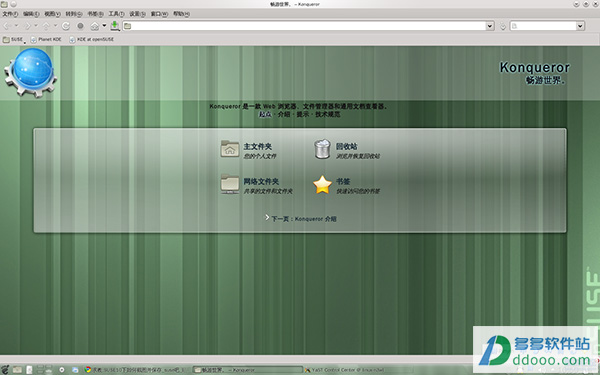The width and height of the screenshot is (600, 375).
Task: Go to the home location icon
Action: [x=95, y=26]
